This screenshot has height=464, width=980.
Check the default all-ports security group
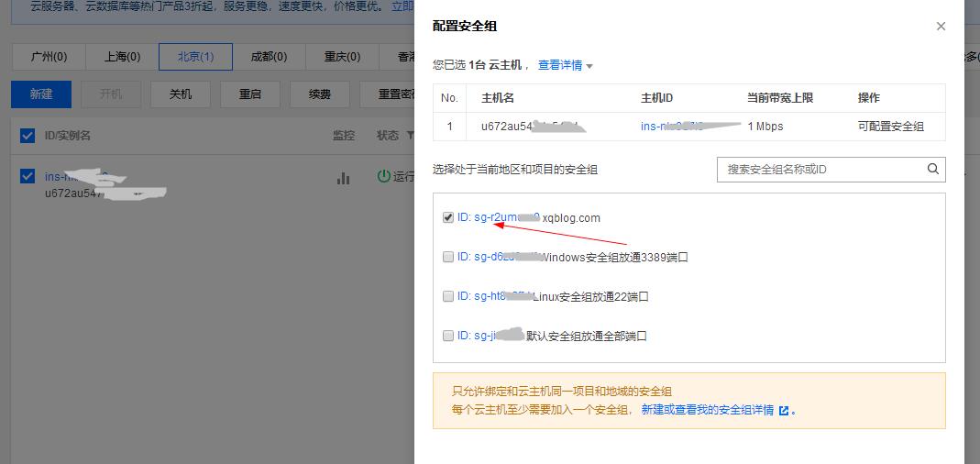point(448,337)
